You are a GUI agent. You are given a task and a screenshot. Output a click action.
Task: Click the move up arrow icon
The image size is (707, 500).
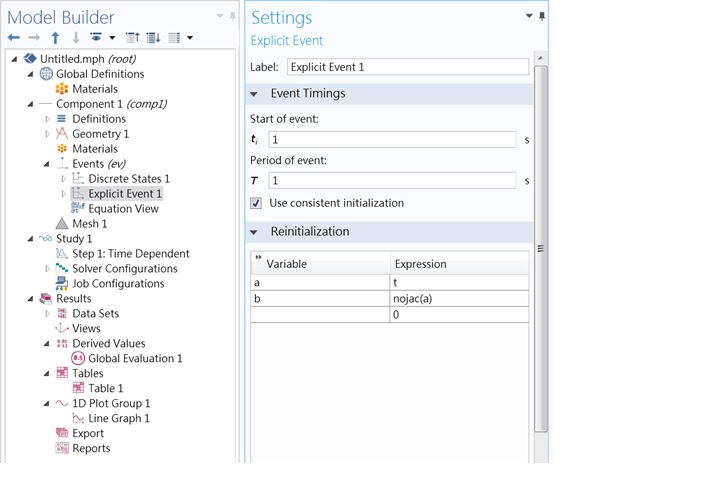tap(55, 38)
